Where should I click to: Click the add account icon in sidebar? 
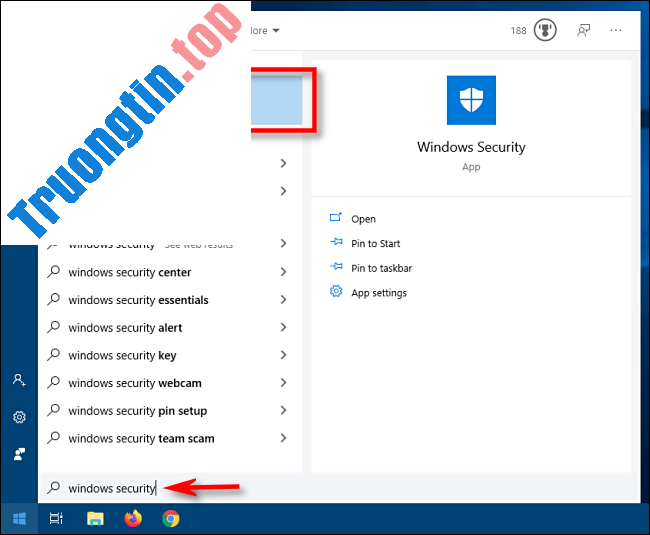pos(19,380)
